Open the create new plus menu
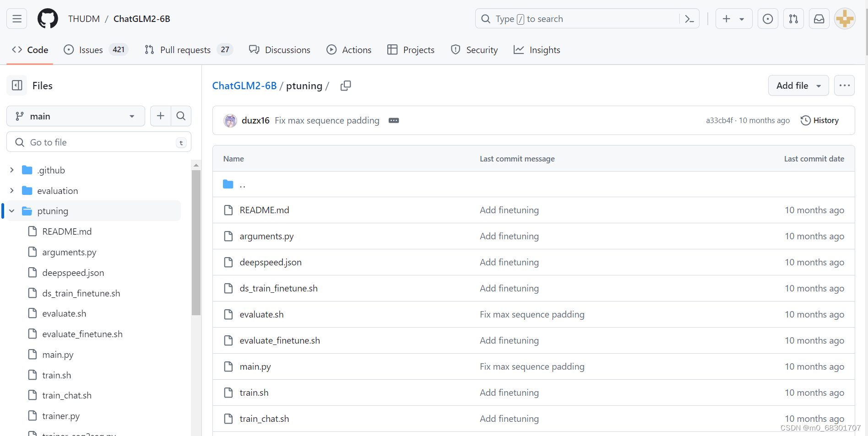The height and width of the screenshot is (436, 868). (x=733, y=19)
